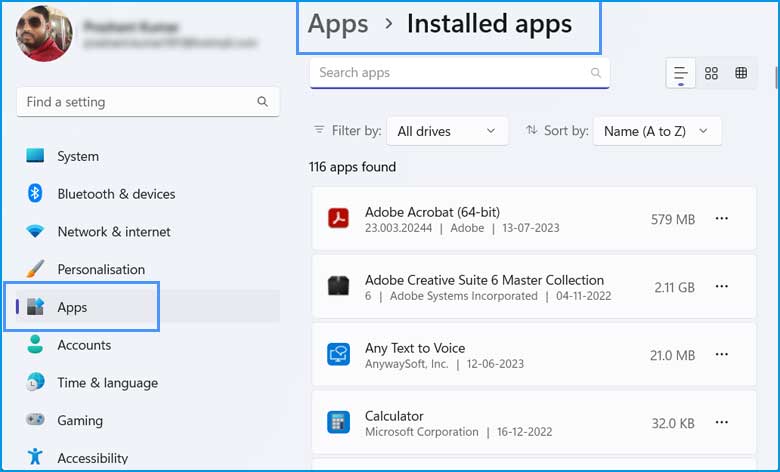Screen dimensions: 780x472
Task: Open Network & internet settings
Action: coord(148,232)
